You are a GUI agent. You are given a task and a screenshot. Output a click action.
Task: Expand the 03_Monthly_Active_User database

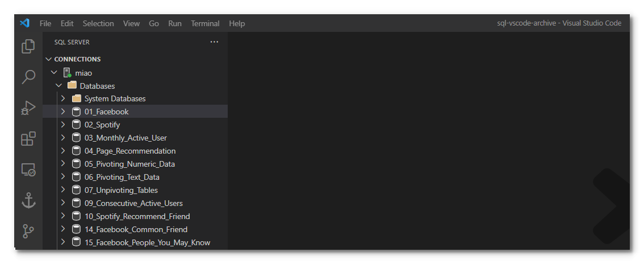63,138
